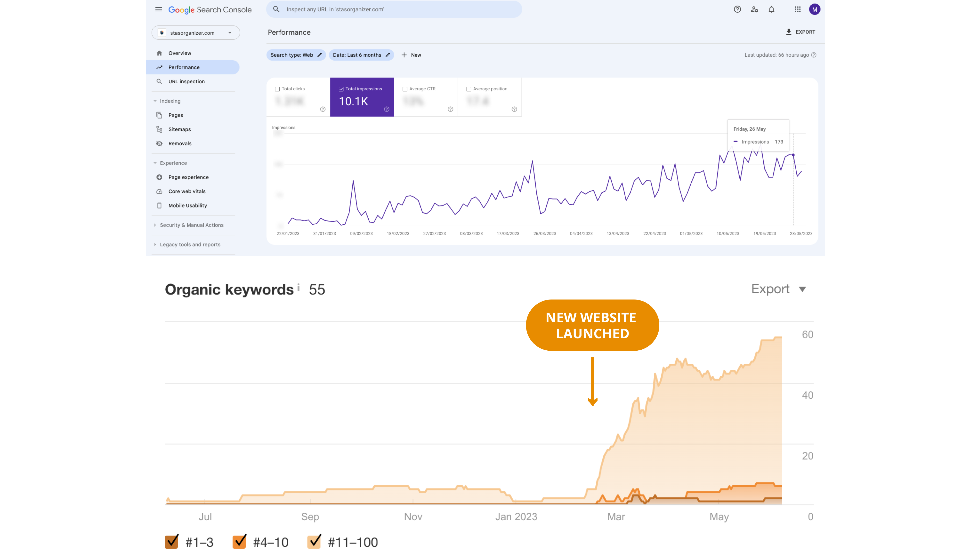Image resolution: width=970 pixels, height=560 pixels.
Task: Click the Inspect any URL search field
Action: pyautogui.click(x=394, y=9)
